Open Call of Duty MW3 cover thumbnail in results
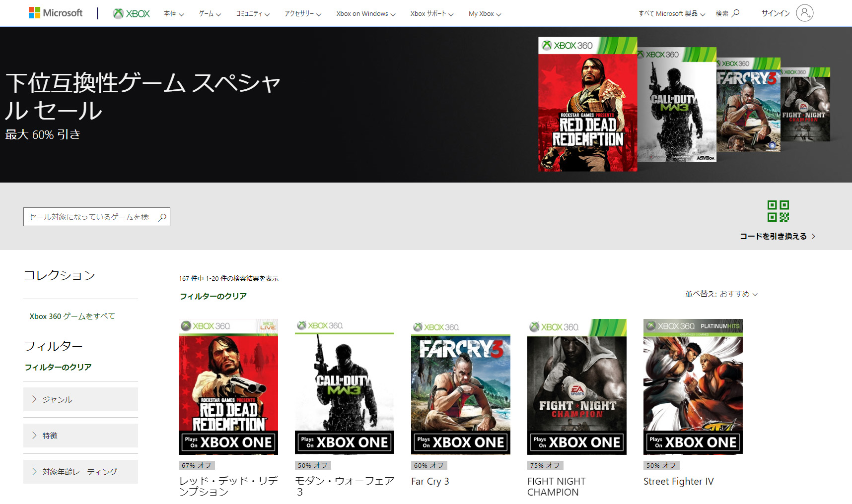This screenshot has height=504, width=852. pos(345,387)
